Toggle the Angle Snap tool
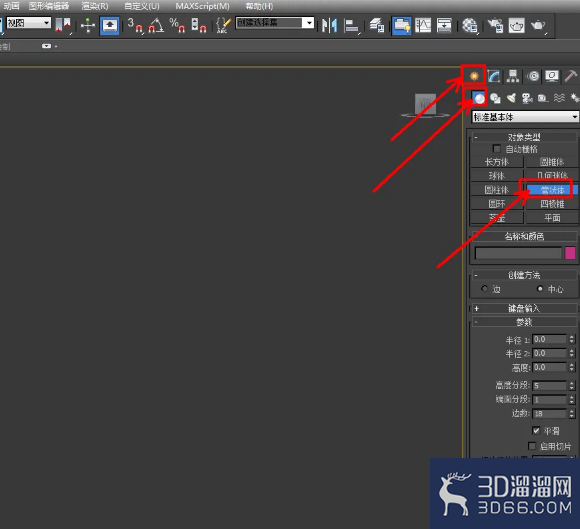580x529 pixels. [156, 25]
